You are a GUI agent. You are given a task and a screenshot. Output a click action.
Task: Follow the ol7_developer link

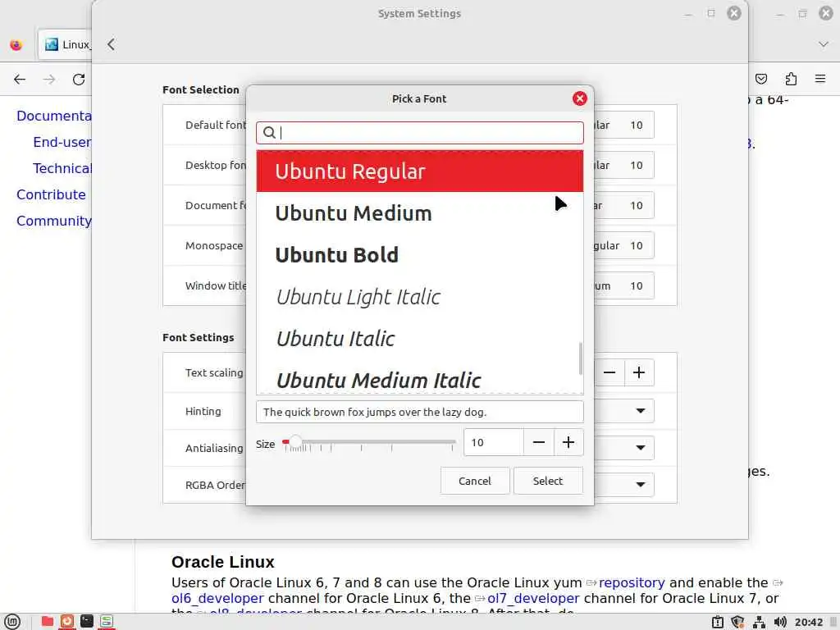(533, 598)
